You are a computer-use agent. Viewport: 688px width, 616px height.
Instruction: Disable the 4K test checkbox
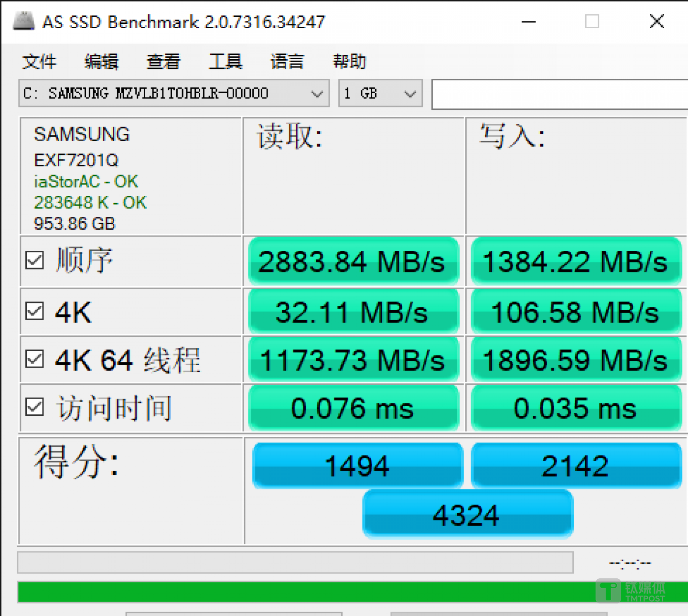point(34,311)
